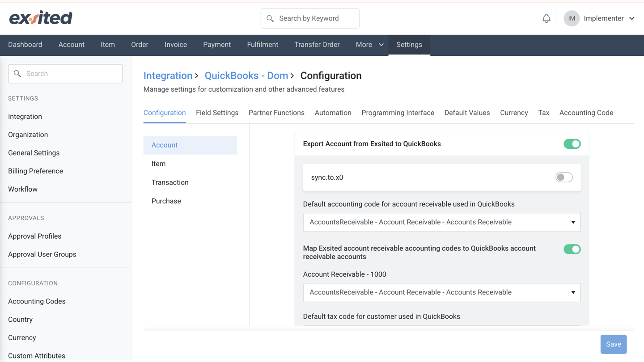Open the Currency tab

(x=514, y=113)
